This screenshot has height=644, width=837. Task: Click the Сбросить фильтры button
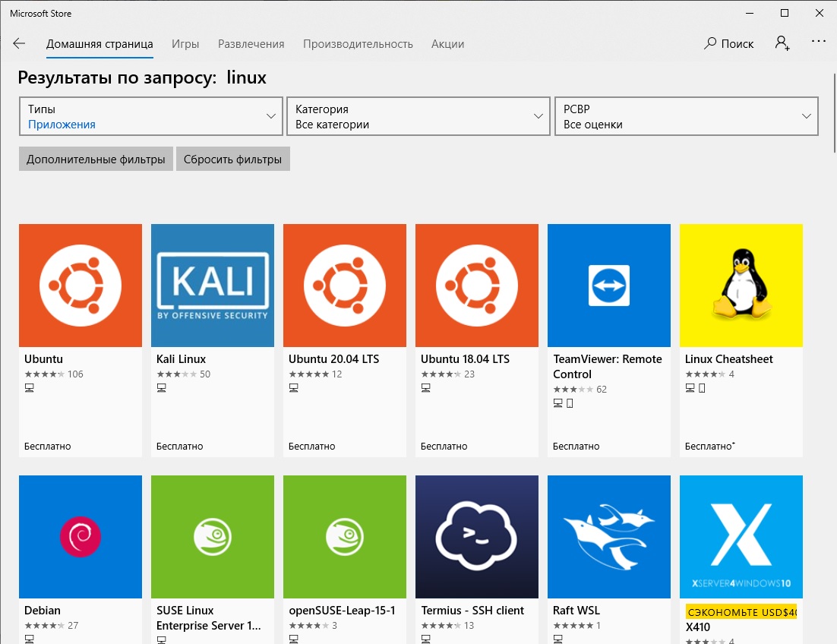[x=232, y=159]
